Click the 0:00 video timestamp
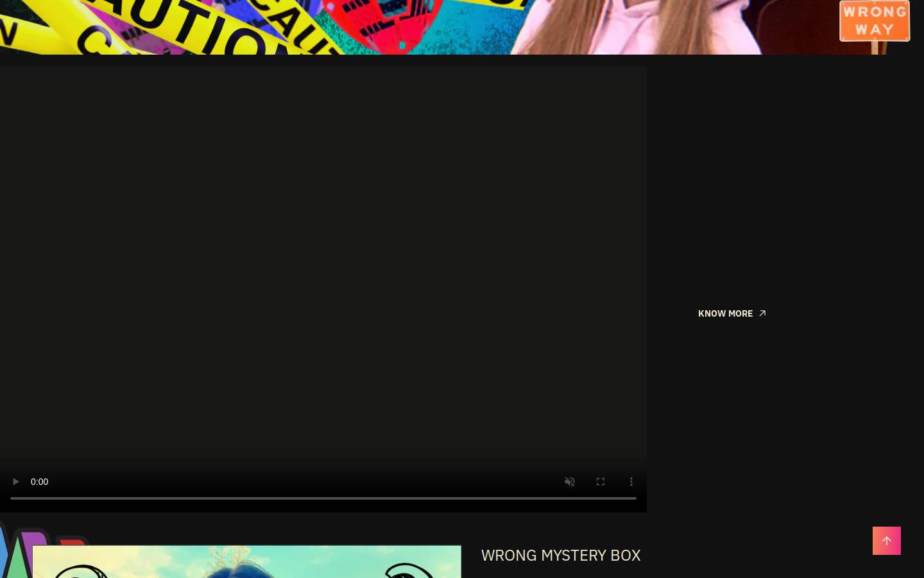924x578 pixels. tap(39, 482)
